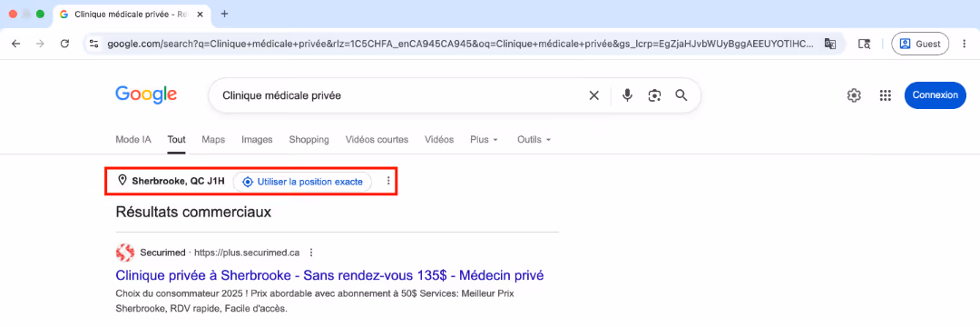
Task: Click Sherbrooke, QC J1H location text
Action: 178,182
